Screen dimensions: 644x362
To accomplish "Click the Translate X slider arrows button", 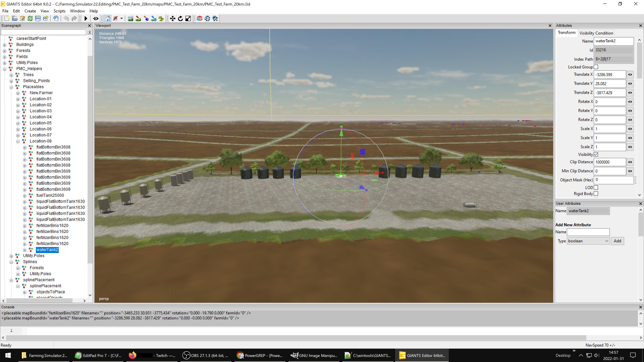I will pyautogui.click(x=630, y=74).
